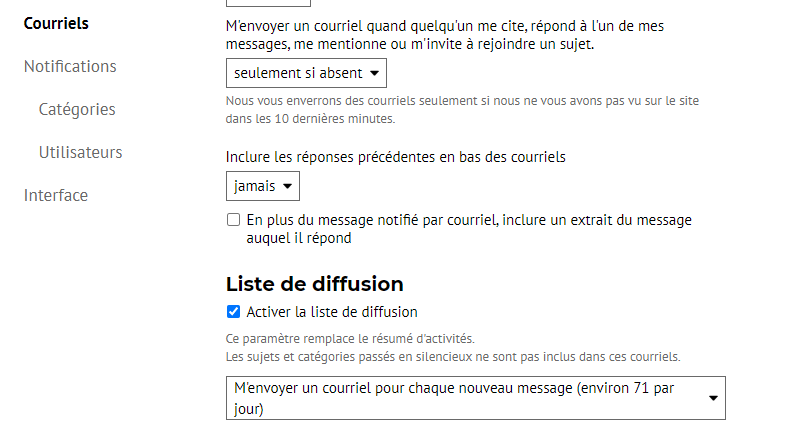
Task: Open the 'seulement si absent' dropdown
Action: click(306, 73)
